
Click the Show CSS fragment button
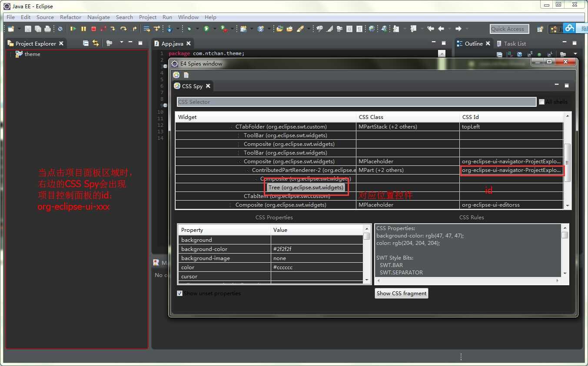[401, 293]
